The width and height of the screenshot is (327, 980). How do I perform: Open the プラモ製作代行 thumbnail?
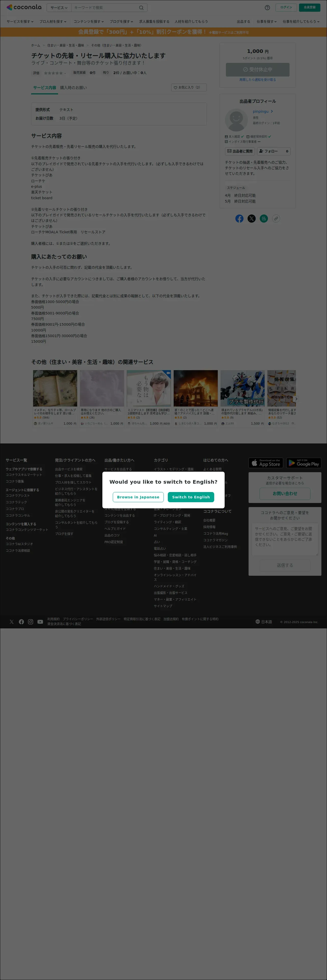[242, 388]
